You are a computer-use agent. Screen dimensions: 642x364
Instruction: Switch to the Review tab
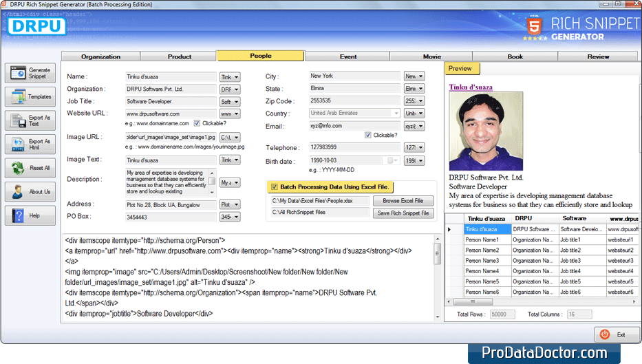[x=598, y=56]
